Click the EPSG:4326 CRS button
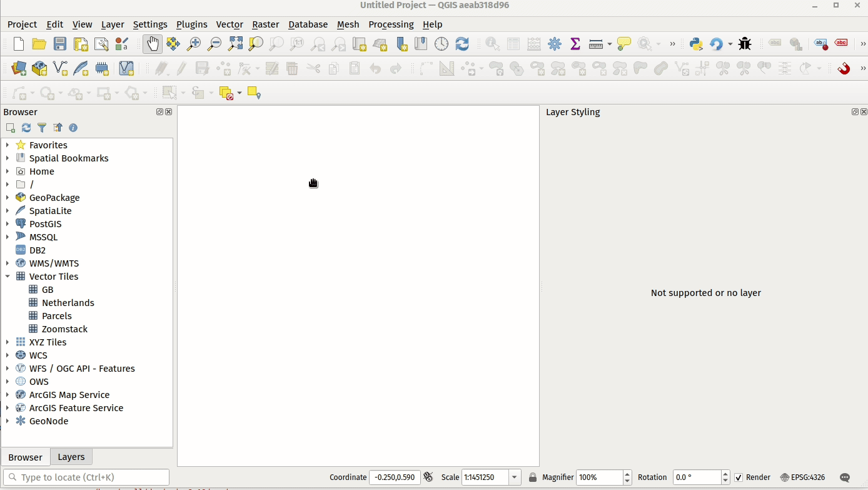The height and width of the screenshot is (490, 868). (802, 477)
